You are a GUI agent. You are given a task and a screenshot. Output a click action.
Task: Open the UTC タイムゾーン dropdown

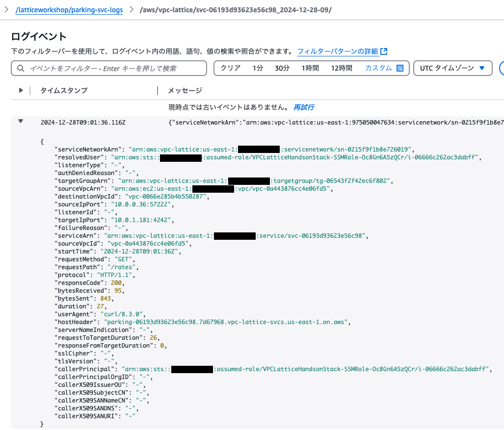pyautogui.click(x=452, y=68)
